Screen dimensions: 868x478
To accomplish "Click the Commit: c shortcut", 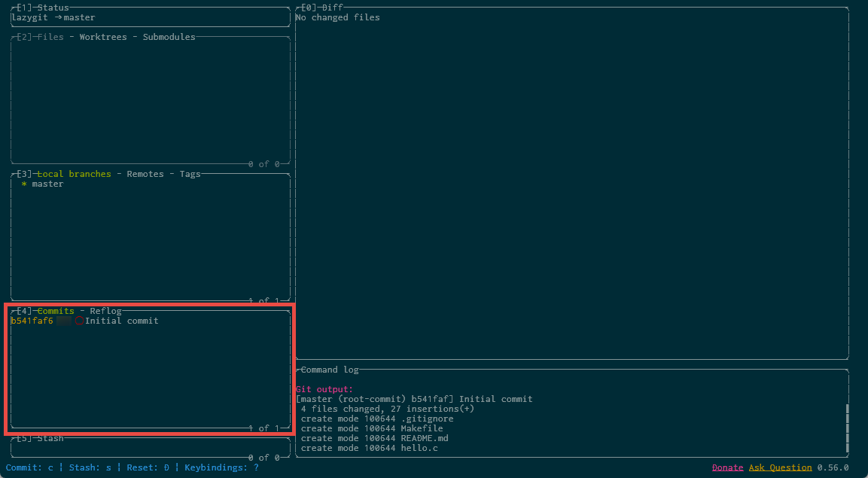I will pos(29,467).
